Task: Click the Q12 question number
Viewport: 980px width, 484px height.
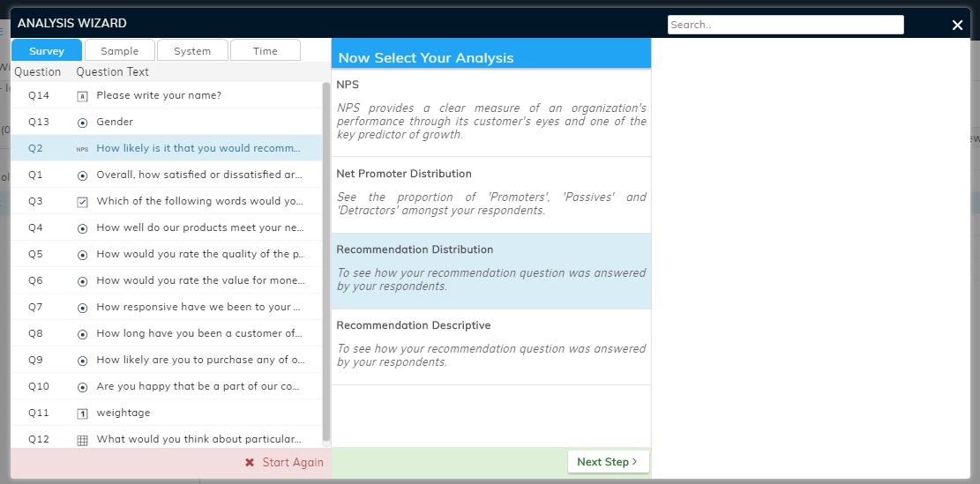Action: pyautogui.click(x=39, y=439)
